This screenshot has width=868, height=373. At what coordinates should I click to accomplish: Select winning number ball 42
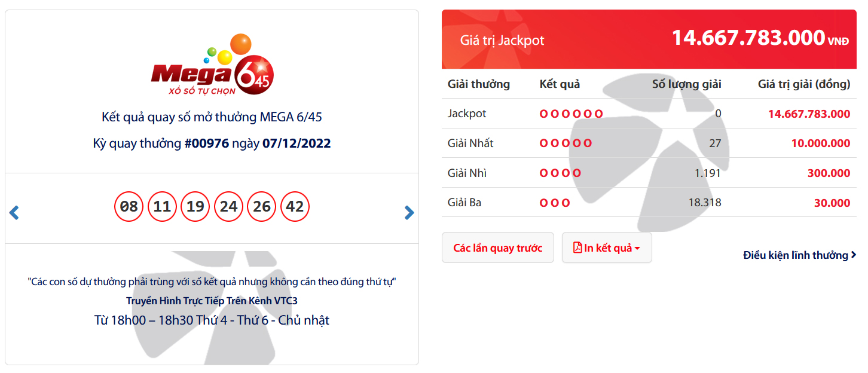click(295, 207)
